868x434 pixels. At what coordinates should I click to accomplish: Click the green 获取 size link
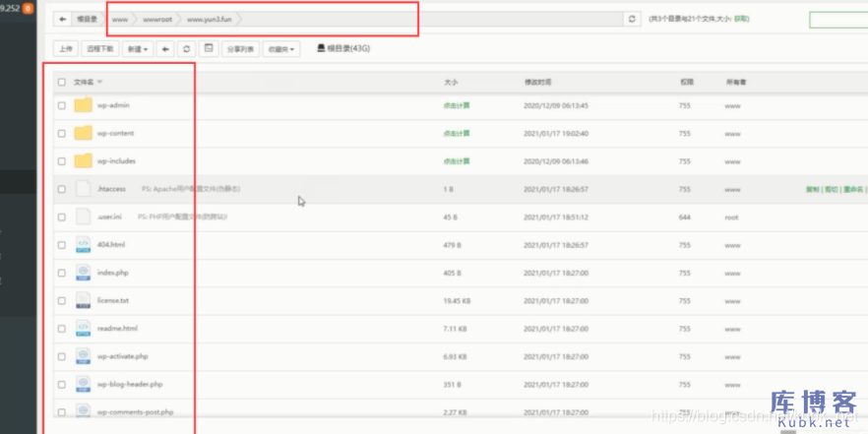740,19
